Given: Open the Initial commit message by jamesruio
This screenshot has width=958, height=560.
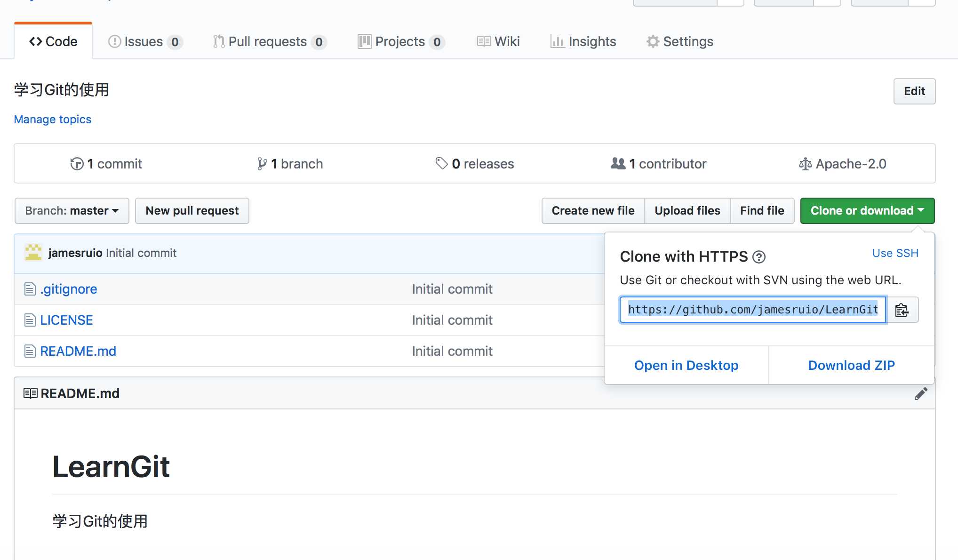Looking at the screenshot, I should (141, 253).
